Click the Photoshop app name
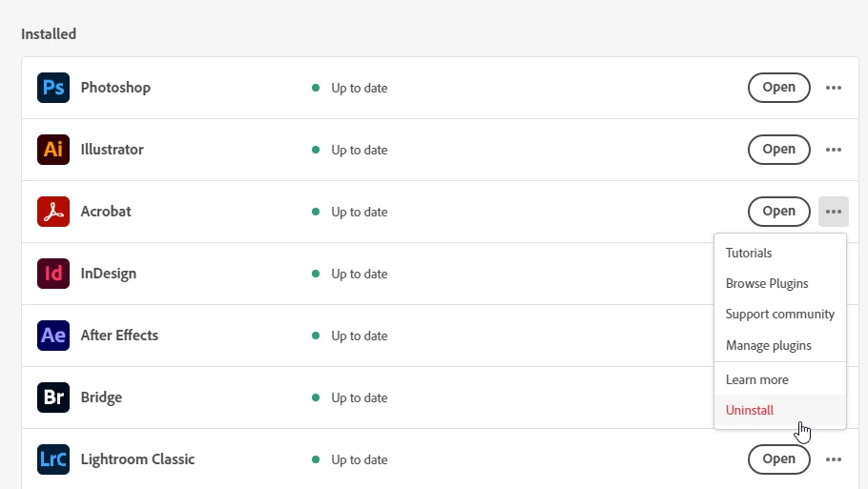 115,88
